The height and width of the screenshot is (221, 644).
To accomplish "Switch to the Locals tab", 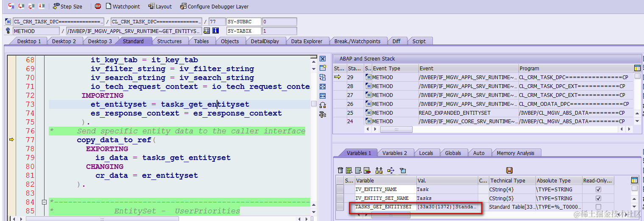I will click(426, 153).
